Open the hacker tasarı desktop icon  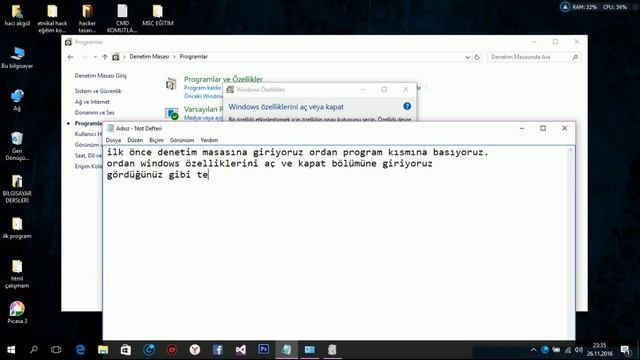87,18
